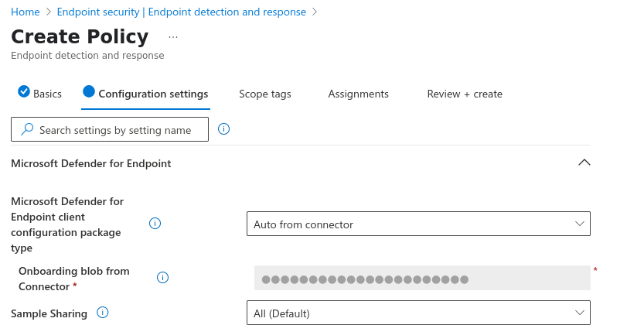This screenshot has width=644, height=332.
Task: Switch to the Basics tab
Action: click(x=47, y=94)
